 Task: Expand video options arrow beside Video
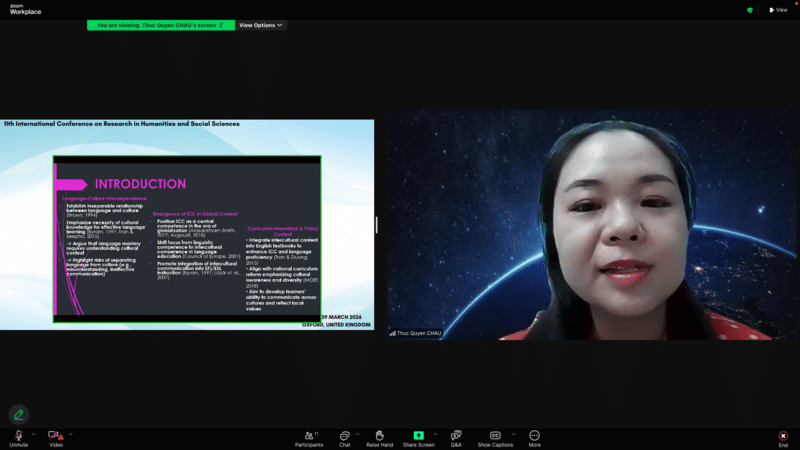tap(70, 435)
